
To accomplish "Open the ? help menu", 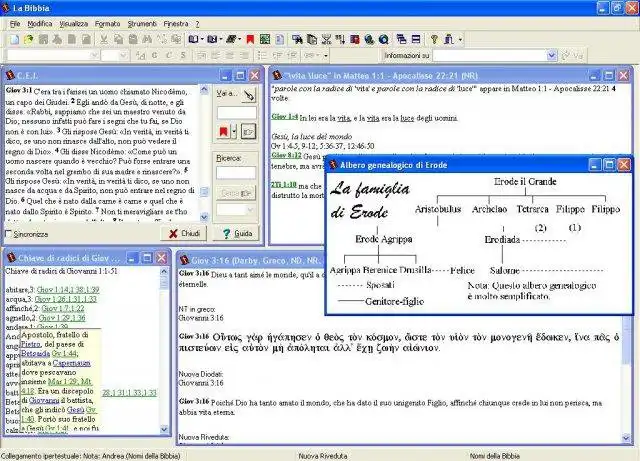I will (197, 24).
